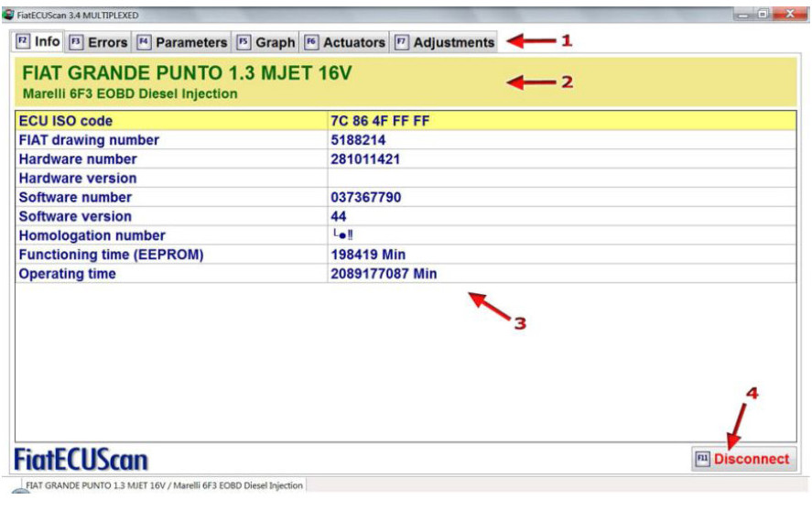Viewport: 812px width, 511px height.
Task: Maximize the FiatECUScan window
Action: (x=763, y=15)
